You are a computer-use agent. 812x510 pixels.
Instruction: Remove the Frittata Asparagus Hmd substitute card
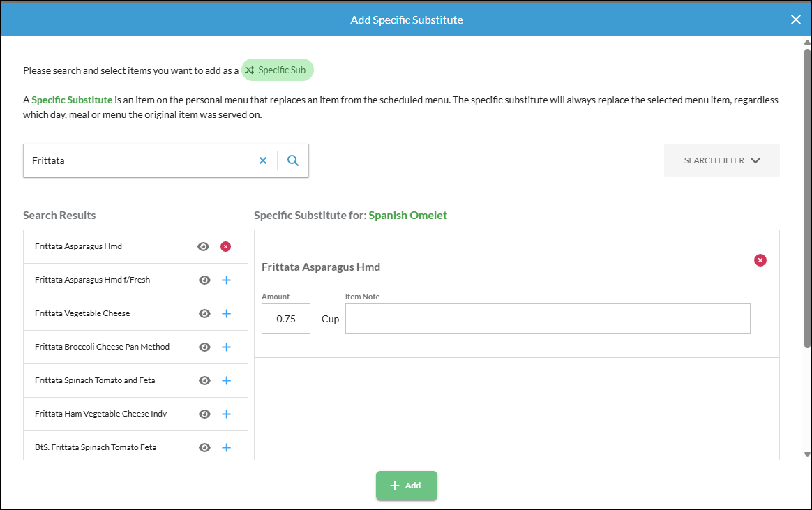(760, 260)
